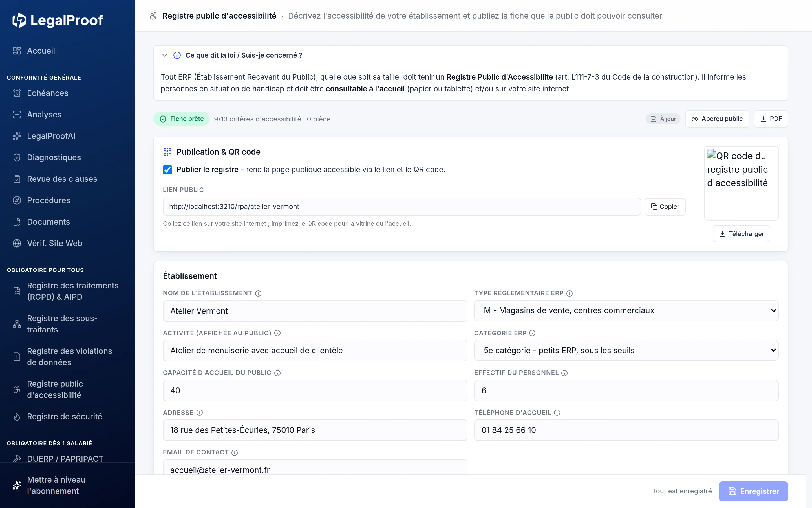Go to Échéances in the sidebar

coord(67,93)
